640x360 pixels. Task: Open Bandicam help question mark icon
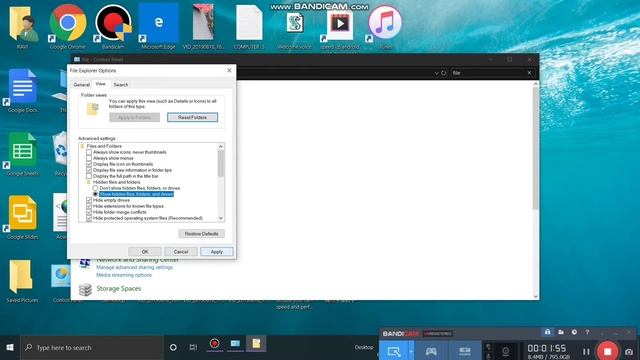pyautogui.click(x=587, y=332)
